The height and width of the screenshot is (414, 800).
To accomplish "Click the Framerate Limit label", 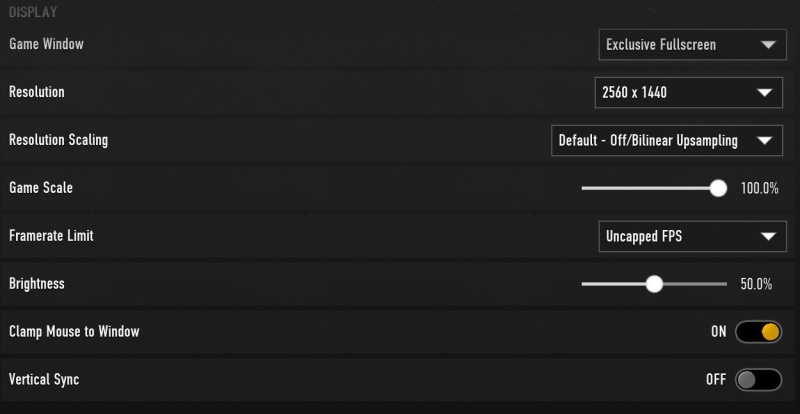I will pyautogui.click(x=51, y=236).
